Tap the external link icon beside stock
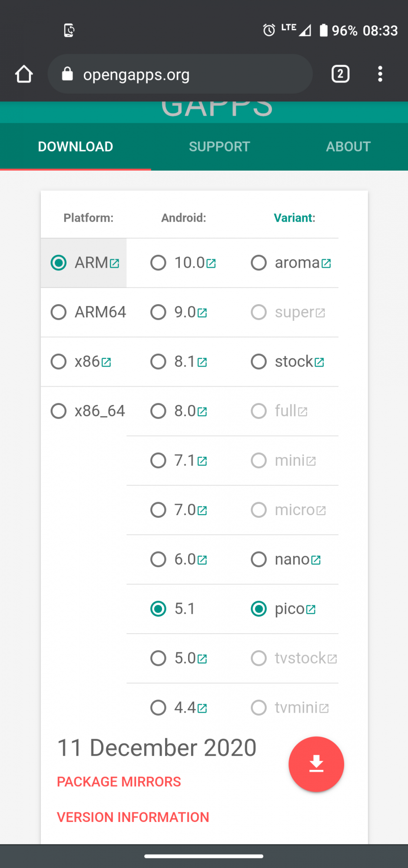The height and width of the screenshot is (868, 408). (x=319, y=362)
